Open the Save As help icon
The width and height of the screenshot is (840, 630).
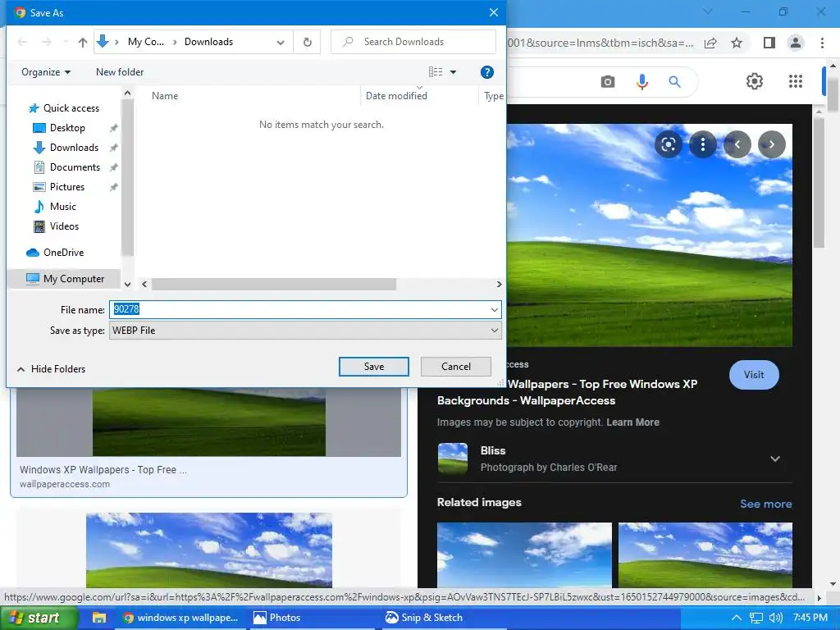pyautogui.click(x=486, y=72)
